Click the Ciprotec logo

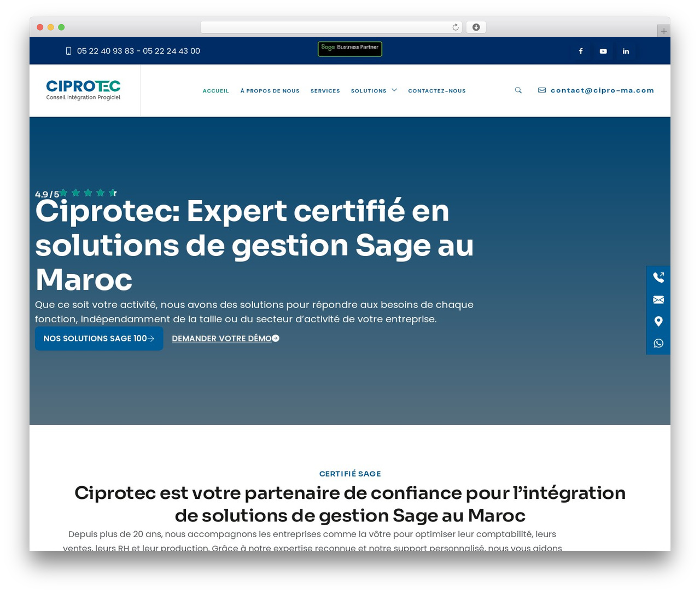click(x=83, y=90)
